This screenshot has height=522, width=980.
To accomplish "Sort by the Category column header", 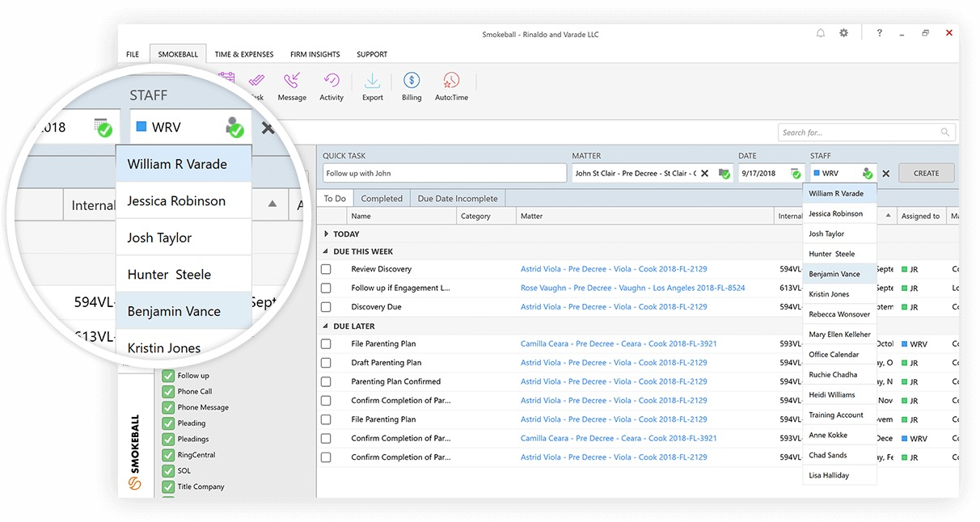I will 486,216.
